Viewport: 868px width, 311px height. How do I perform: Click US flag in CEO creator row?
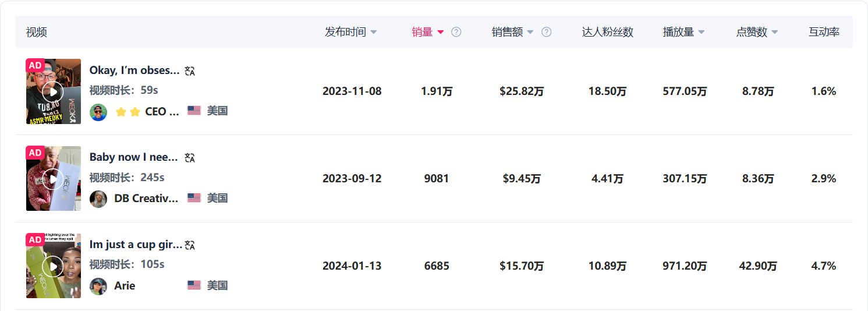click(194, 111)
